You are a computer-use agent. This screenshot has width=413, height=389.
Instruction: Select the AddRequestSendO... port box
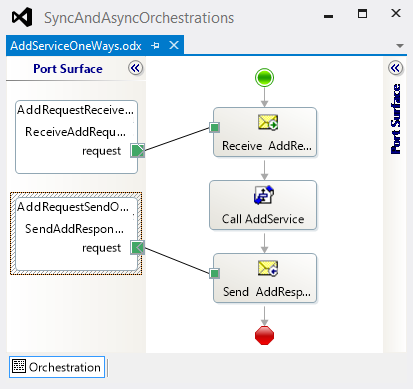click(x=76, y=234)
